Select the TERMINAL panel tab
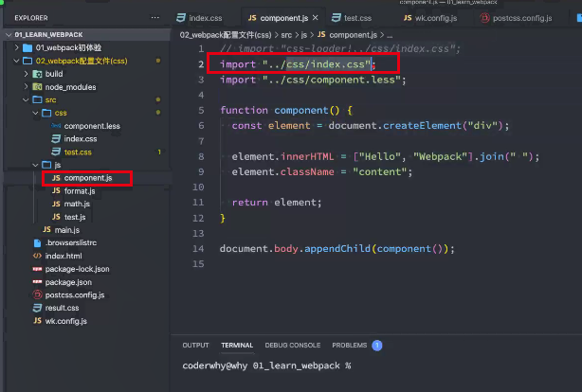Image resolution: width=582 pixels, height=392 pixels. coord(237,346)
